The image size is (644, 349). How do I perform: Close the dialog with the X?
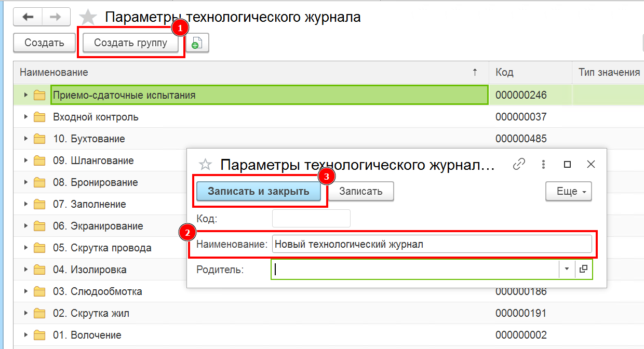click(591, 165)
